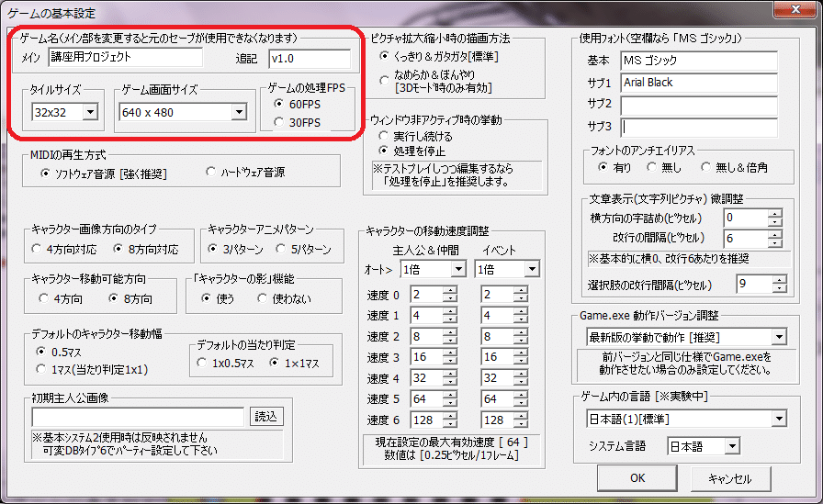Open 主人公&仲間 auto speed 1倍 dropdown
Image resolution: width=823 pixels, height=504 pixels.
pyautogui.click(x=458, y=269)
